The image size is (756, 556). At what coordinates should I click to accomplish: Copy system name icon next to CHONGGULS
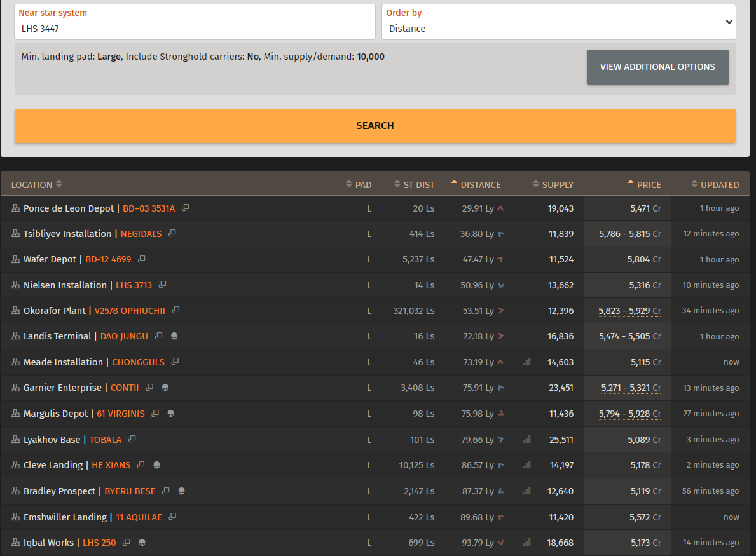[175, 362]
